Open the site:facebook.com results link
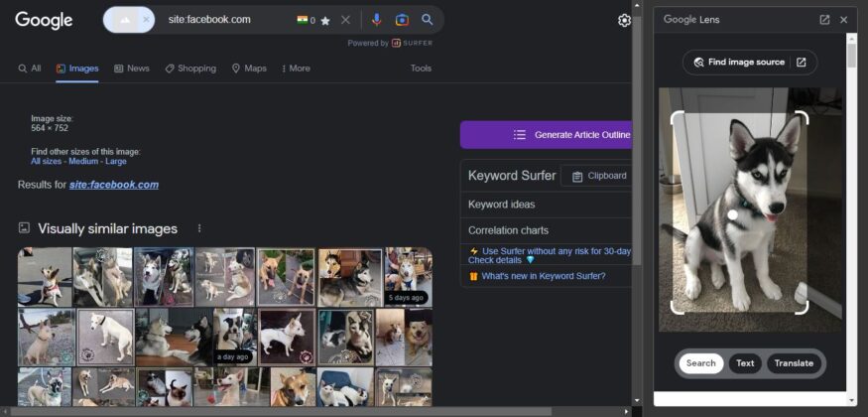The width and height of the screenshot is (868, 417). coord(113,185)
